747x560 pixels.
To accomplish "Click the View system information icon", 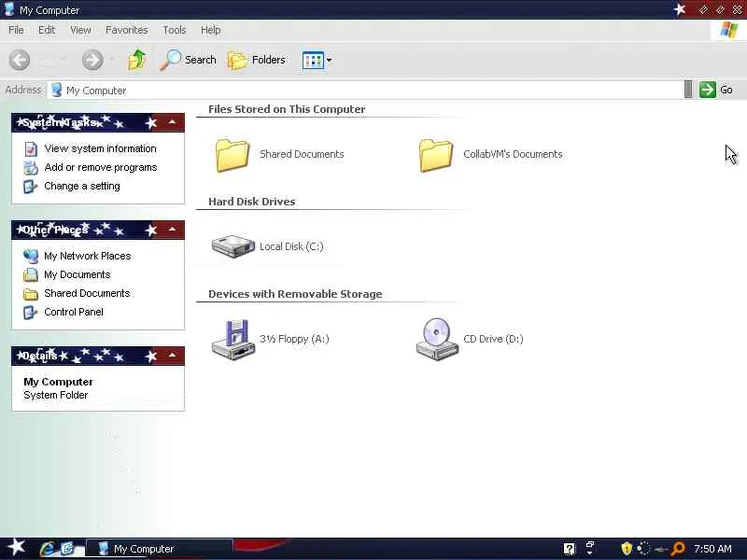I will [31, 149].
